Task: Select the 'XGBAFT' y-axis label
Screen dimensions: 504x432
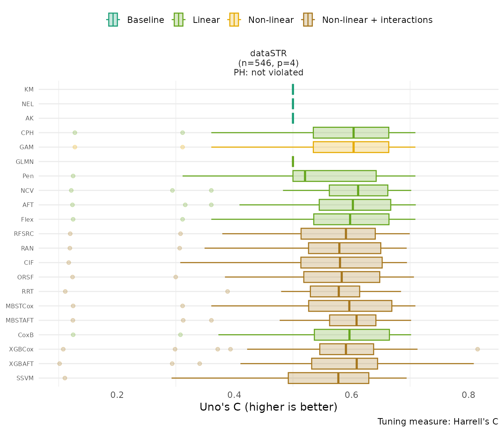Action: point(21,364)
